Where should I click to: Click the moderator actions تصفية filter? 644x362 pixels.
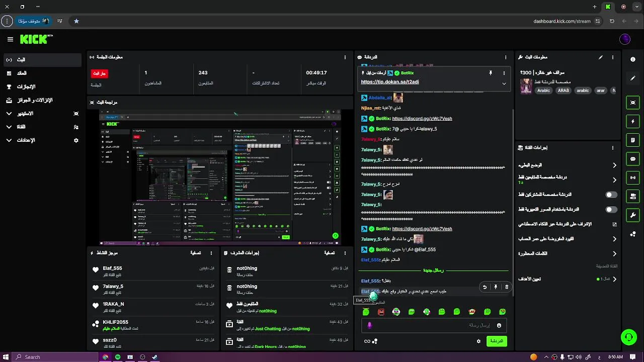pyautogui.click(x=329, y=253)
